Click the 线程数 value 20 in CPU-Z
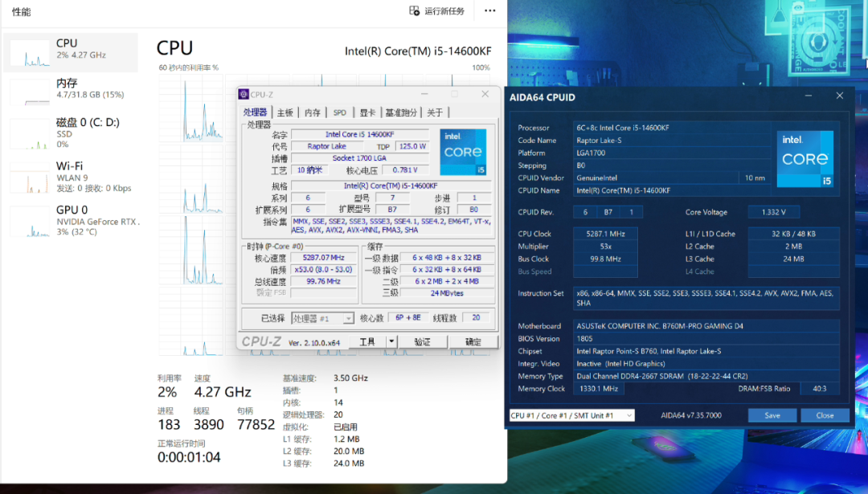Viewport: 868px width, 494px height. [476, 317]
